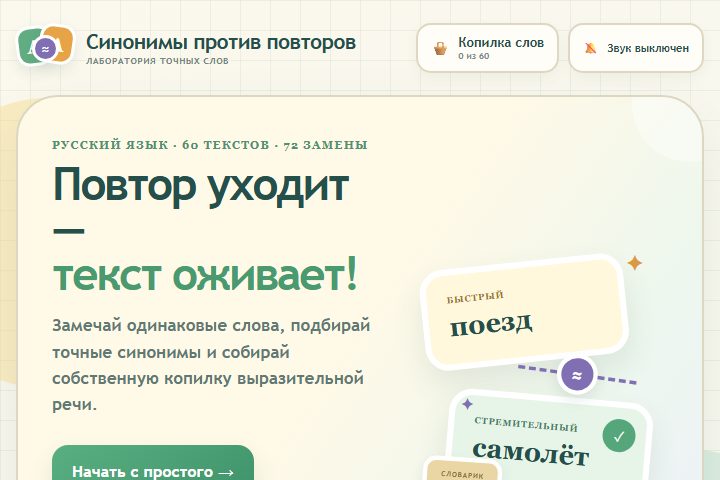Viewport: 720px width, 480px height.
Task: Click the Лаборатория точных слов subtitle
Action: coord(158,61)
